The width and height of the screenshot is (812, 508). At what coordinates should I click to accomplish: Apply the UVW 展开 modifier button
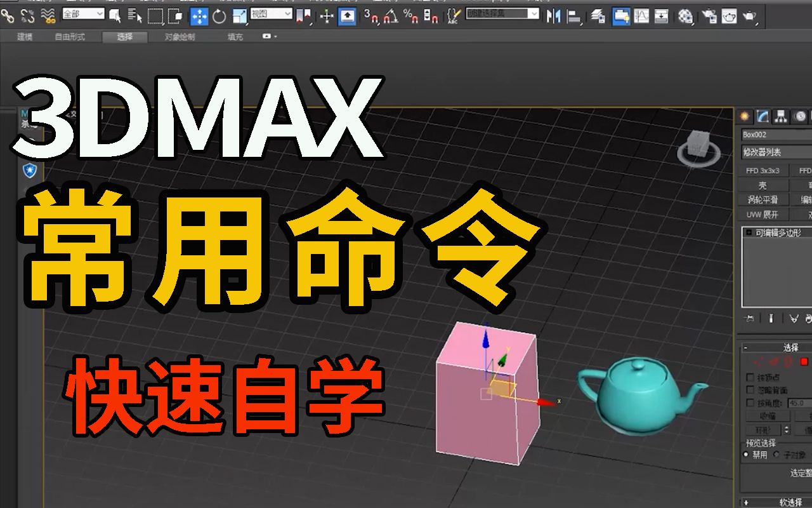point(764,215)
